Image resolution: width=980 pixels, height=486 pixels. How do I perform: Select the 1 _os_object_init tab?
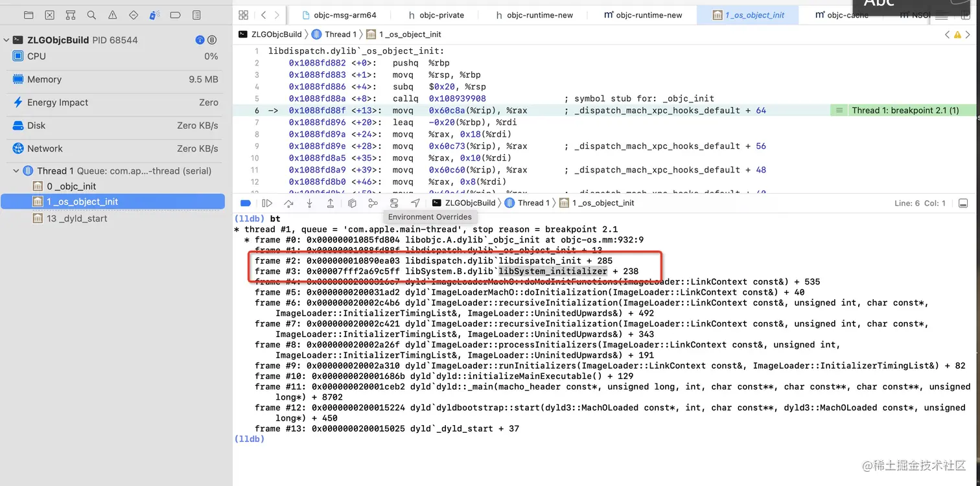pos(748,15)
